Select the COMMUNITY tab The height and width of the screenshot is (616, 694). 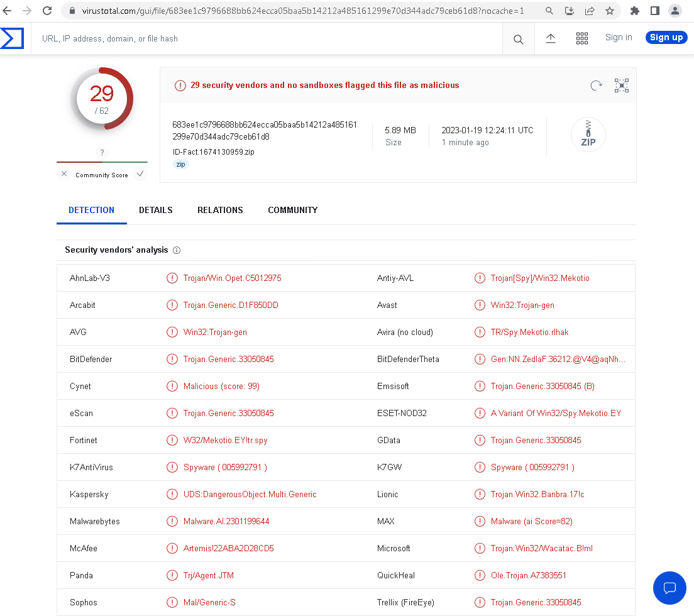pyautogui.click(x=292, y=210)
